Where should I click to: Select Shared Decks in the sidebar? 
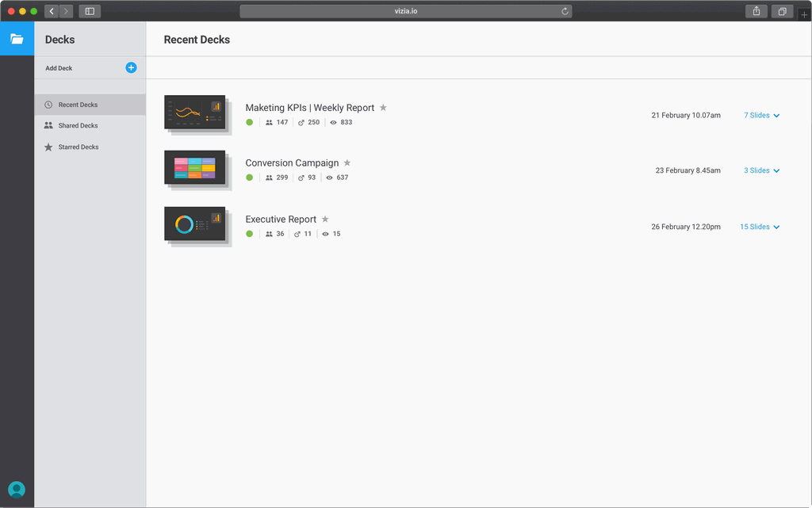(78, 126)
